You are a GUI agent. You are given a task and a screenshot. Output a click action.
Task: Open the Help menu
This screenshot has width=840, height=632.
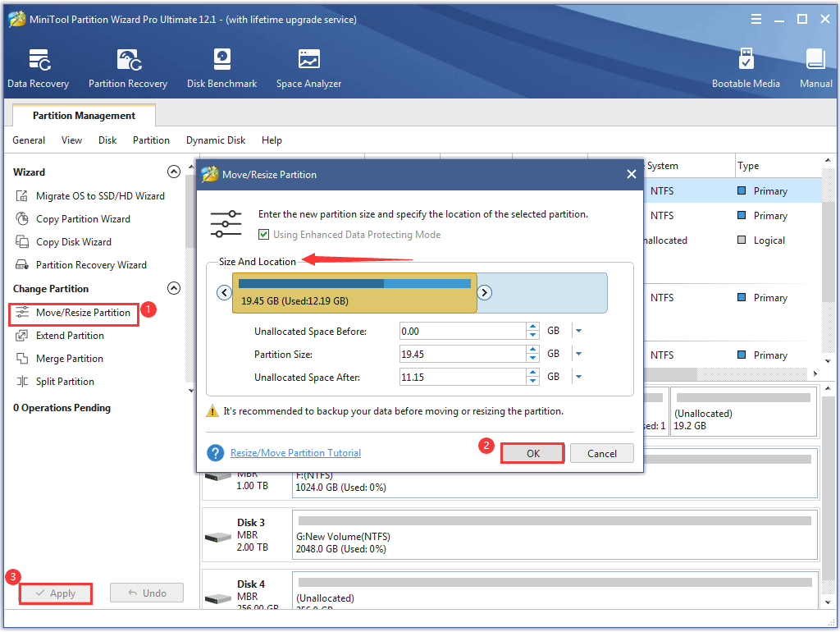point(272,140)
